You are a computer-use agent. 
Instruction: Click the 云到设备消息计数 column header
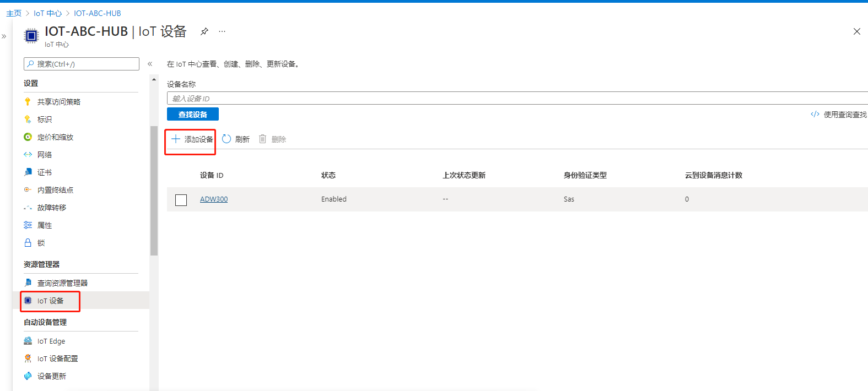(x=714, y=175)
